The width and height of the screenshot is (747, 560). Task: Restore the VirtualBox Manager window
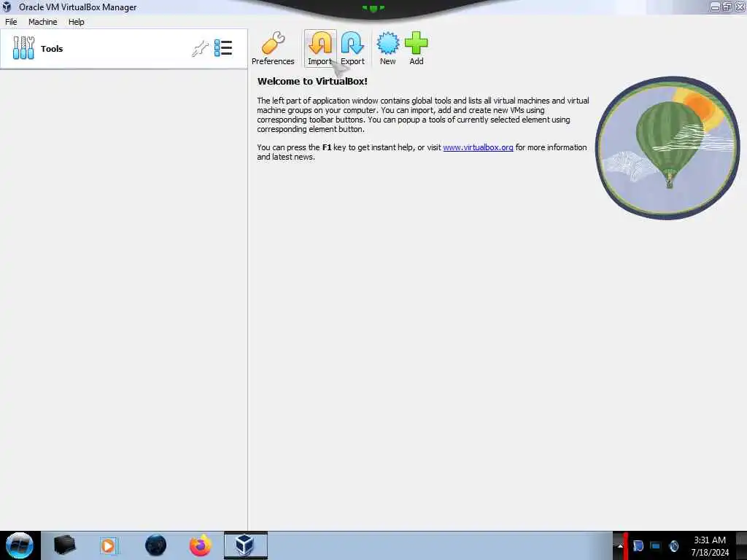pyautogui.click(x=727, y=7)
